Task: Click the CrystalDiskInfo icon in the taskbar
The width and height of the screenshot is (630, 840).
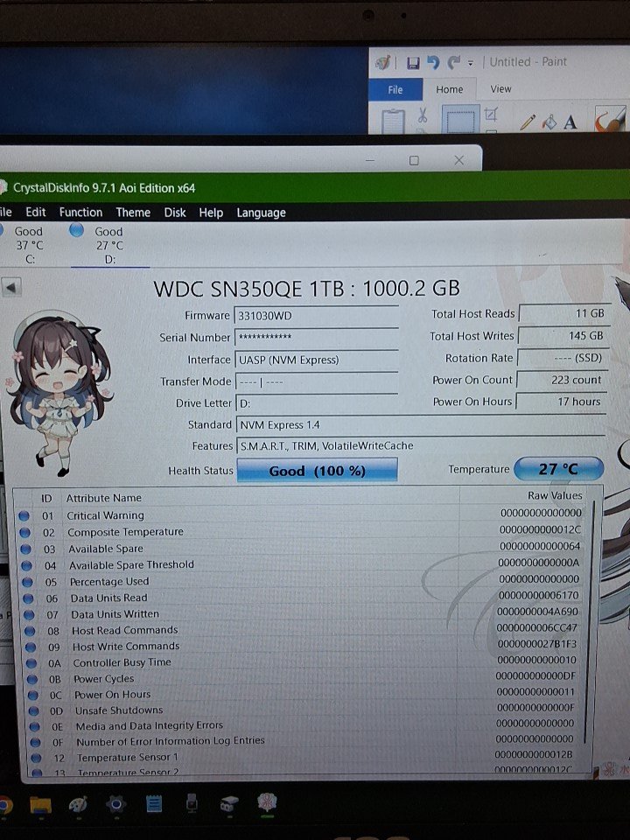Action: pos(267,802)
